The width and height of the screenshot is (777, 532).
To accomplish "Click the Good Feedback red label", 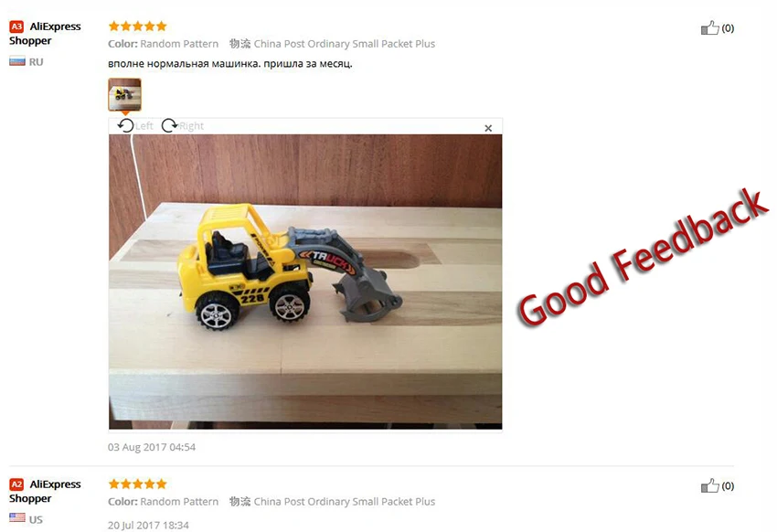I will 643,258.
